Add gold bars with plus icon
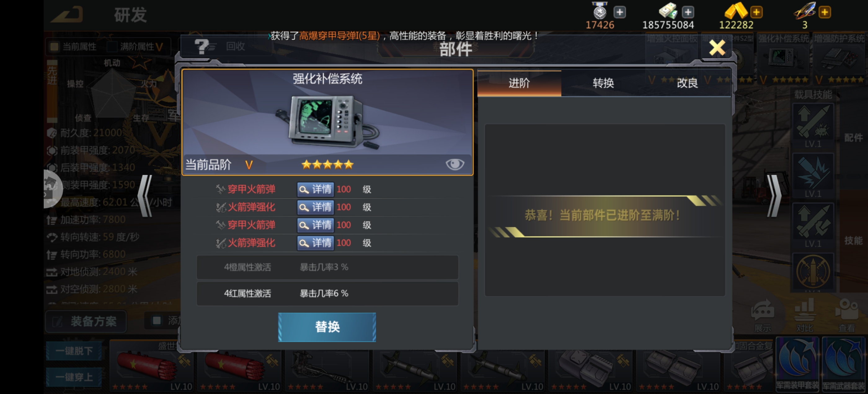This screenshot has height=394, width=868. (x=756, y=12)
